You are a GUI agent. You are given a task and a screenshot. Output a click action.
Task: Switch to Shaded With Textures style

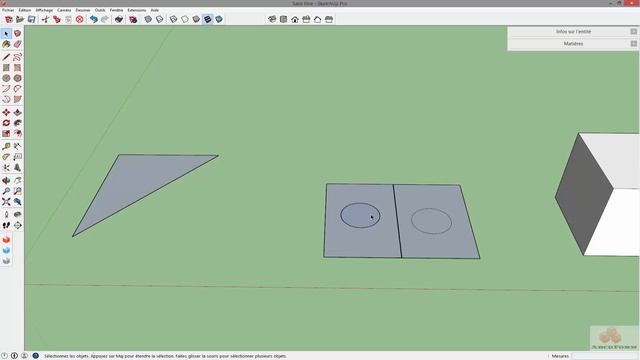[x=208, y=19]
